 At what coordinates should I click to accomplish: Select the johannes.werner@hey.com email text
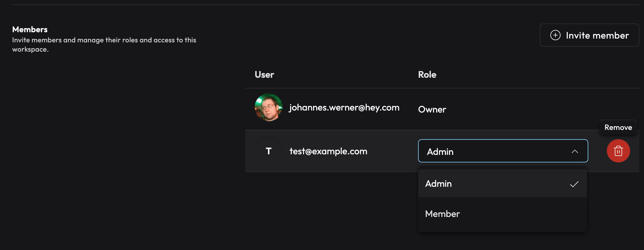coord(344,108)
